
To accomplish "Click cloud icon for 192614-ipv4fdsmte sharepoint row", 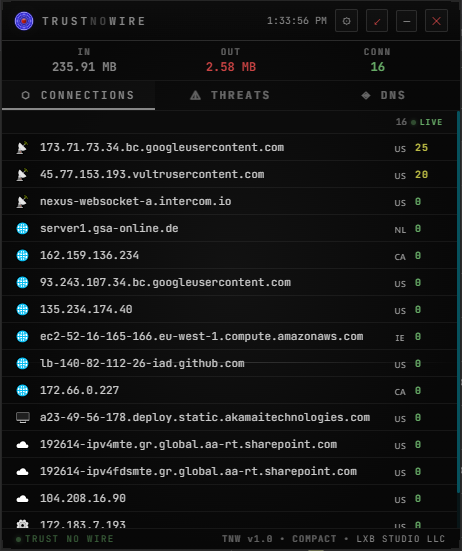I will [x=22, y=472].
